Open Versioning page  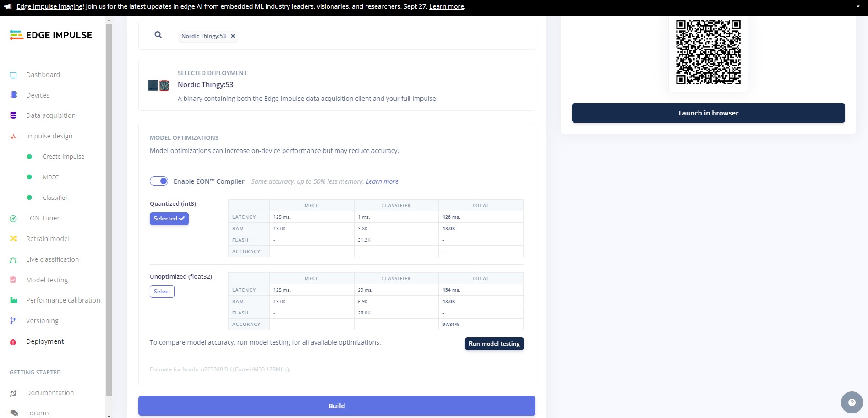(x=42, y=321)
